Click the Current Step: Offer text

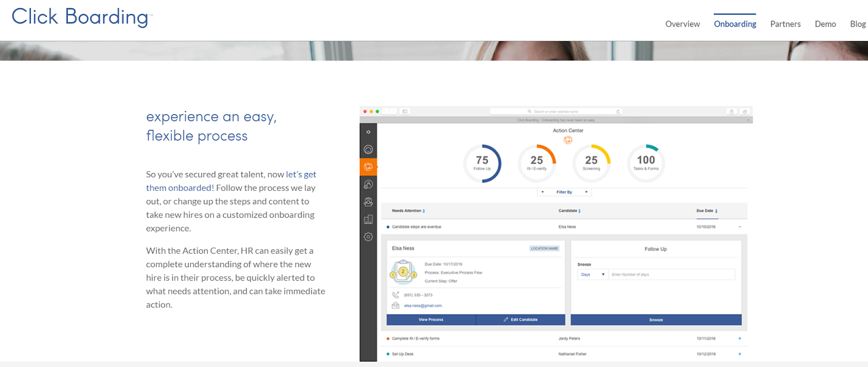click(441, 281)
